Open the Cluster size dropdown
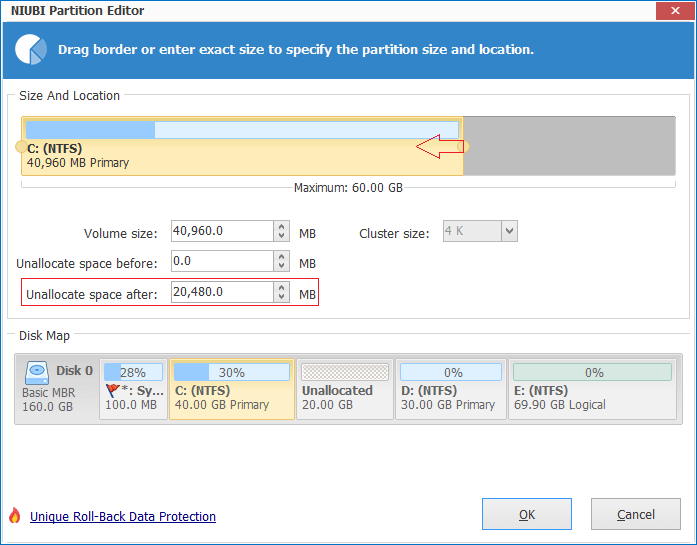 508,232
